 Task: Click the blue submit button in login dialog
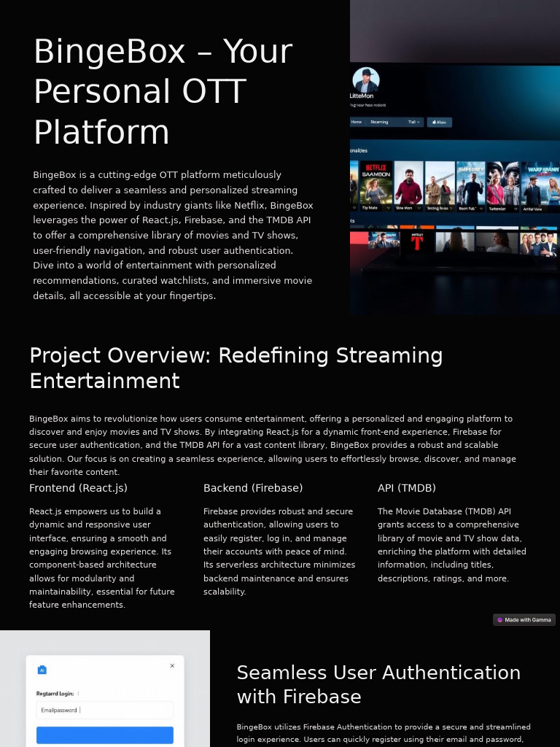pyautogui.click(x=105, y=735)
